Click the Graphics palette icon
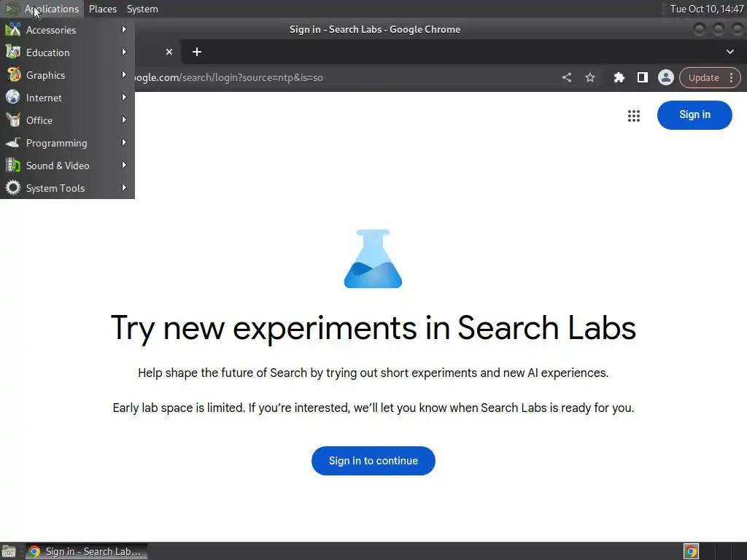 click(x=13, y=75)
